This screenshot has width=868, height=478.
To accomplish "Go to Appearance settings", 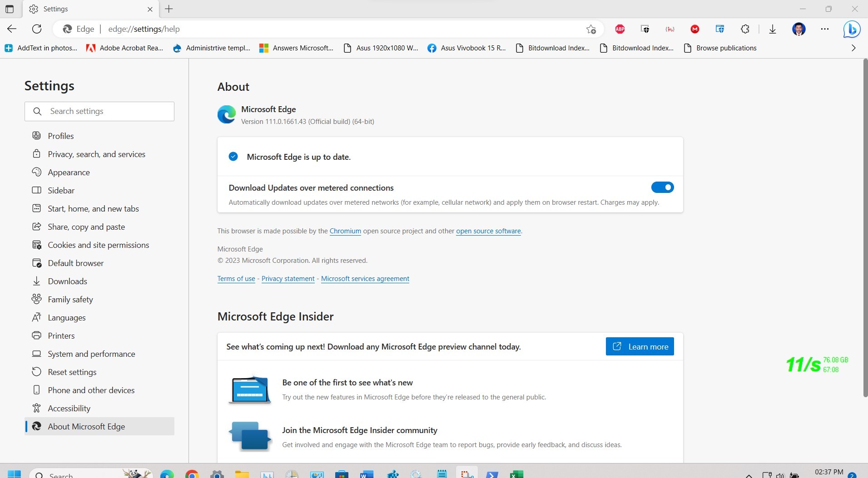I will pyautogui.click(x=99, y=172).
